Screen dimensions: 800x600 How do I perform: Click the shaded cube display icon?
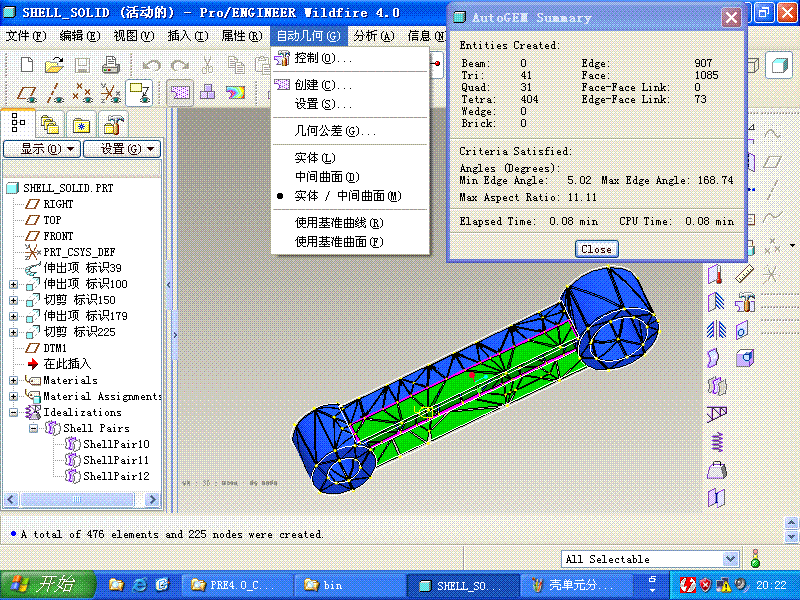pos(779,65)
